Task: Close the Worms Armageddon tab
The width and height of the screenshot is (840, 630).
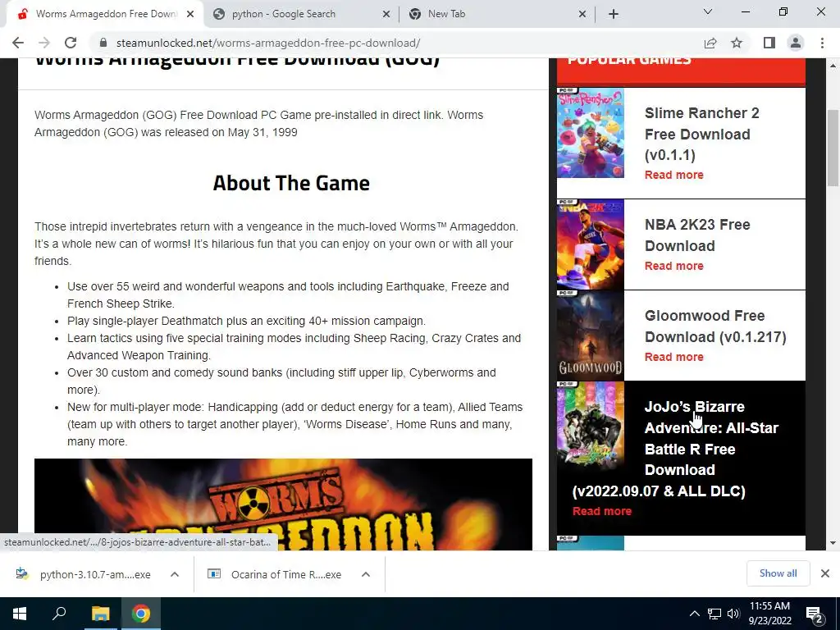Action: point(190,14)
